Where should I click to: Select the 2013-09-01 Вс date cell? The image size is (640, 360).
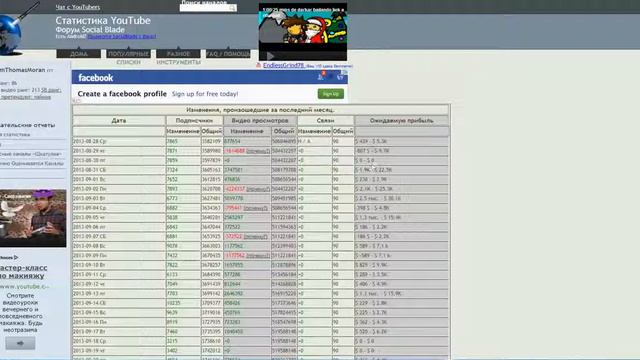(119, 179)
